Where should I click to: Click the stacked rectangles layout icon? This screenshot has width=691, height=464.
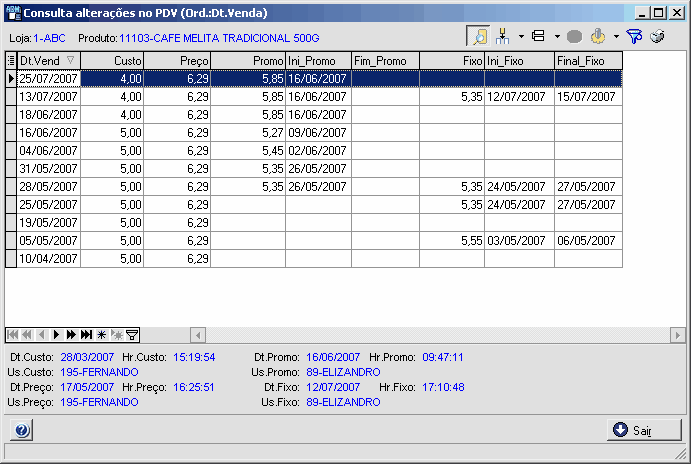coord(538,36)
